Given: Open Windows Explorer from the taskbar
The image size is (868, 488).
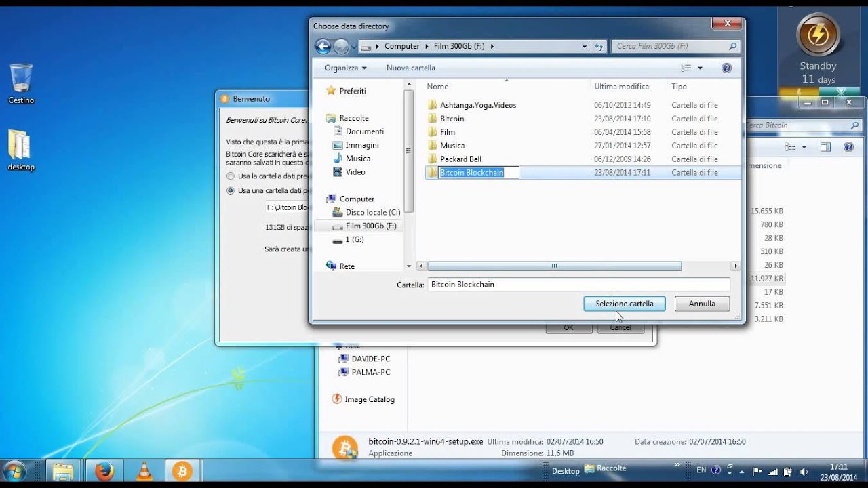Looking at the screenshot, I should tap(62, 471).
